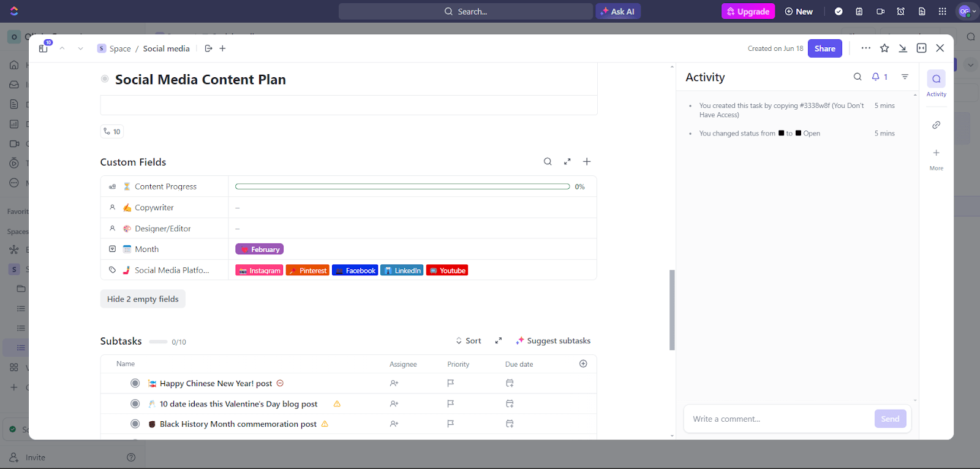Toggle status of Valentine's Day blog post
This screenshot has height=469, width=980.
tap(135, 403)
